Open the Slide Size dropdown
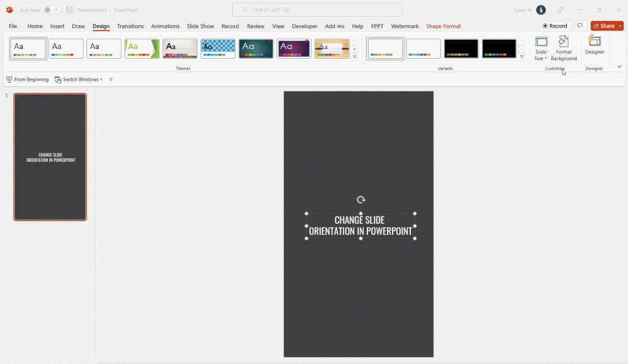Screen dimensions: 628x364 (x=541, y=48)
